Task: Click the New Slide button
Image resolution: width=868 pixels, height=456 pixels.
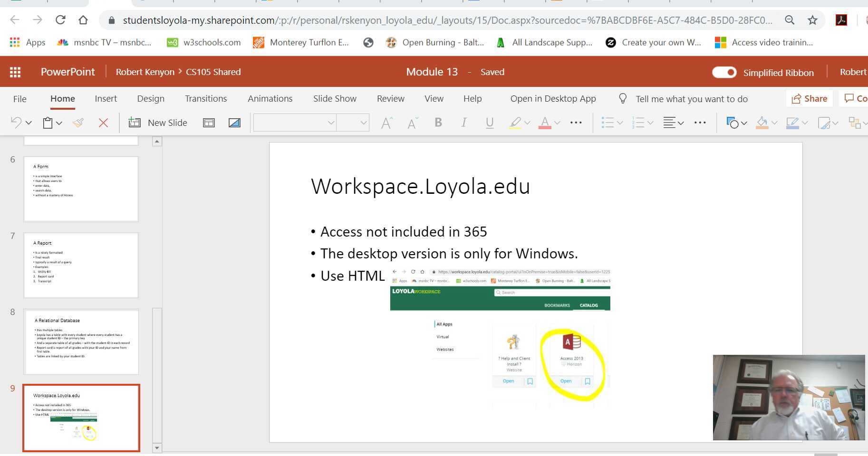Action: pyautogui.click(x=158, y=123)
